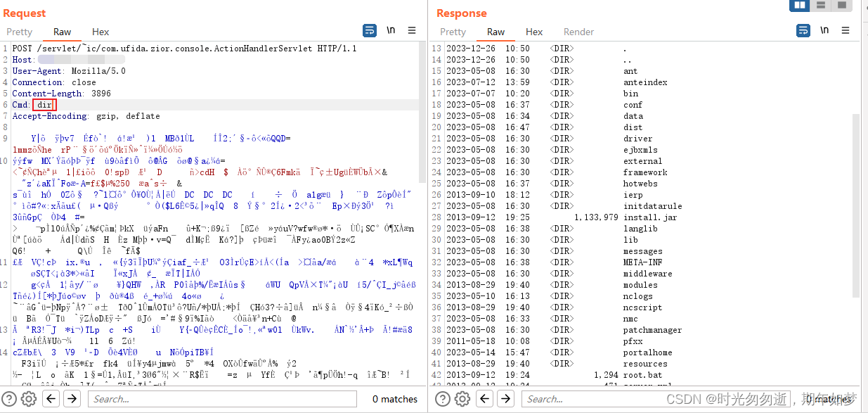Open Response search help icon
This screenshot has height=413, width=868.
[x=443, y=399]
